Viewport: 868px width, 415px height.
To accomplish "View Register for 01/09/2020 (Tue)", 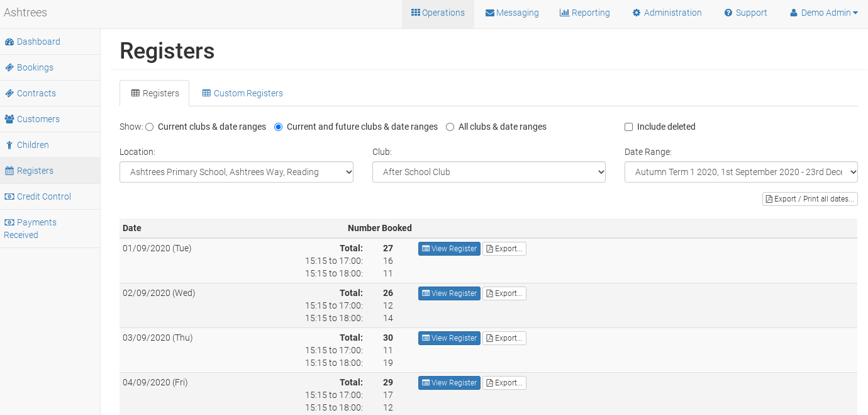I will point(449,249).
